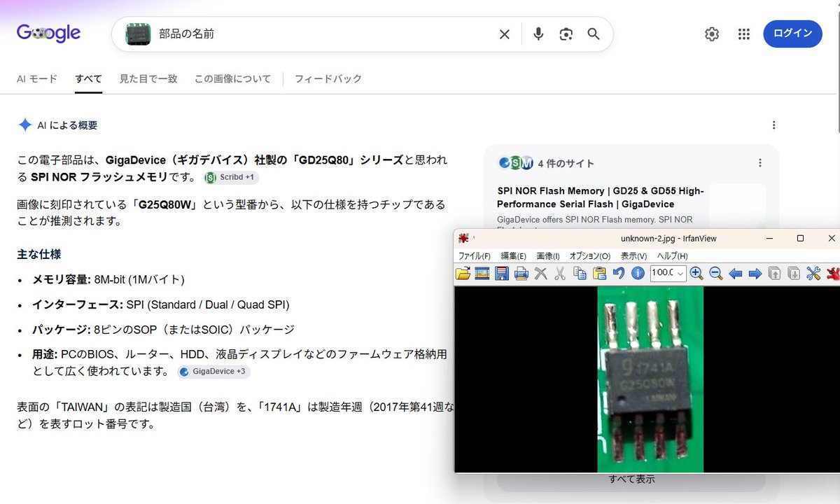Click the chip thumbnail in search box
Viewport: 840px width, 504px height.
138,34
